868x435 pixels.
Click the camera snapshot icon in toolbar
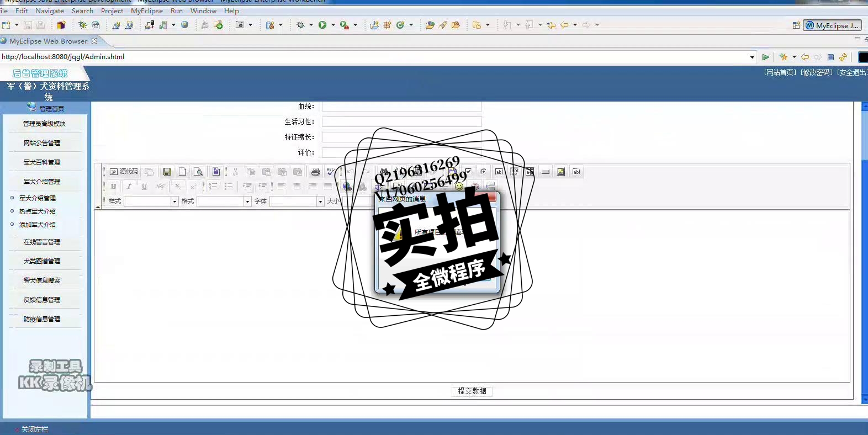coord(240,25)
